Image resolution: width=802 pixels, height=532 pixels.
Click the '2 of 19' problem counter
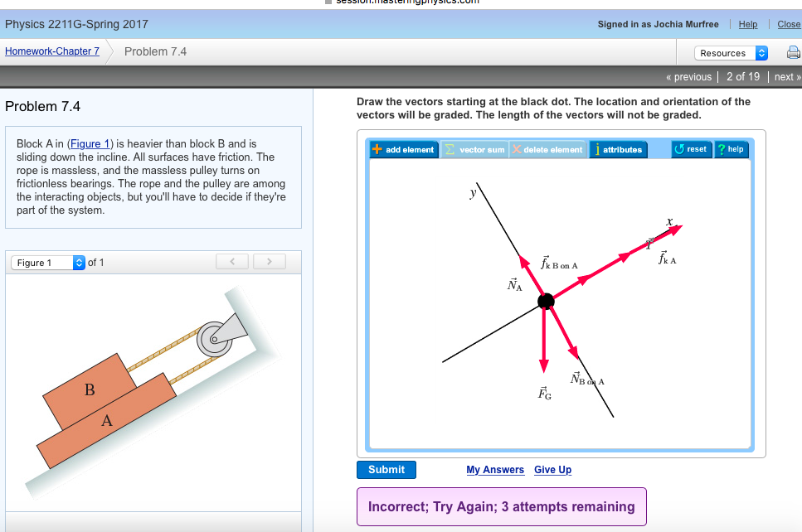click(742, 77)
